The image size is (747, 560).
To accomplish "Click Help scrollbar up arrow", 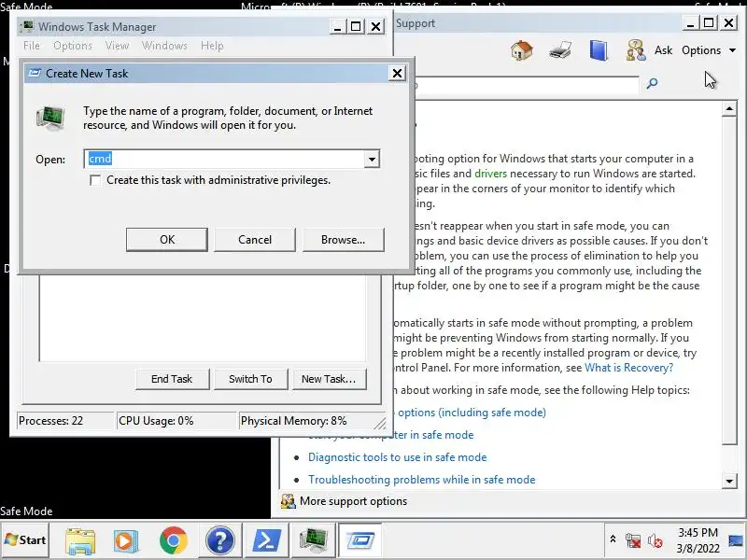I will tap(729, 109).
